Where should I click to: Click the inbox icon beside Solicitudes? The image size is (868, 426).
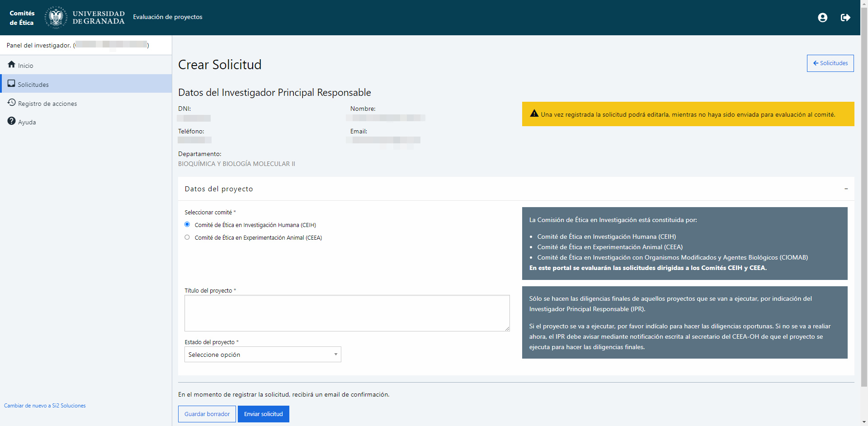11,84
